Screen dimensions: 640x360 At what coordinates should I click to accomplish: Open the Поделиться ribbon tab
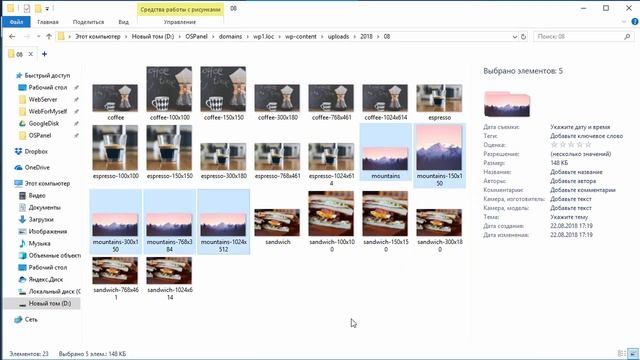tap(88, 22)
